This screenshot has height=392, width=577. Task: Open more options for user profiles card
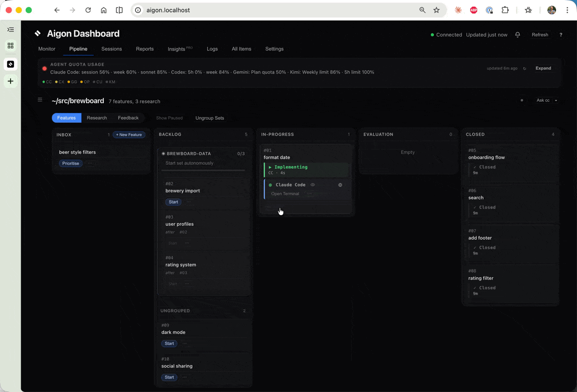click(187, 243)
